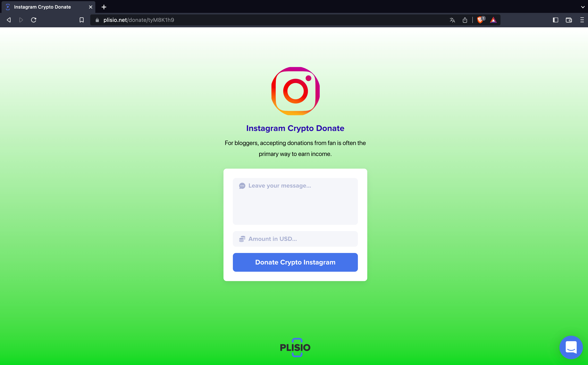Click the browser back navigation arrow
Screen dimensions: 588x365
[8, 20]
